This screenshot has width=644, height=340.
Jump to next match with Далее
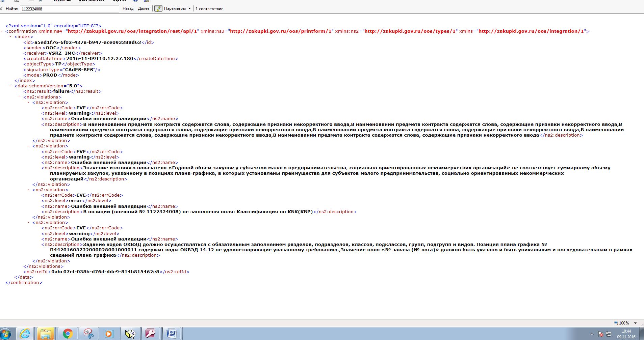tap(144, 9)
